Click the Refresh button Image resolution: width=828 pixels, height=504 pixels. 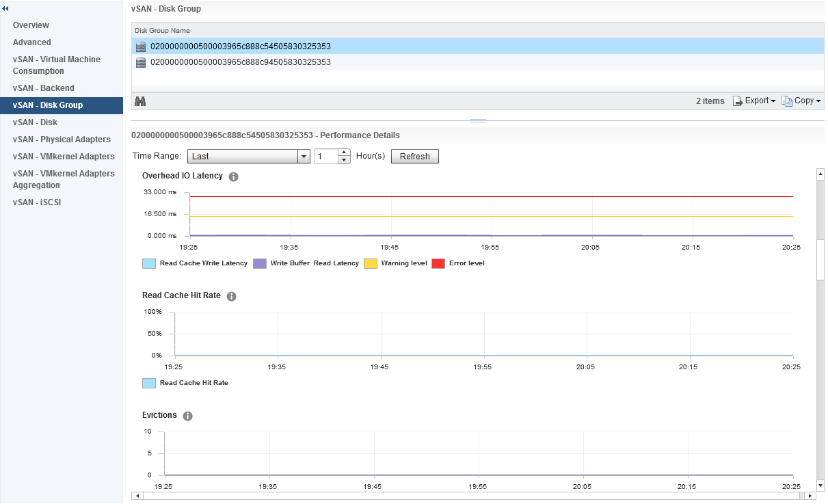click(x=415, y=157)
